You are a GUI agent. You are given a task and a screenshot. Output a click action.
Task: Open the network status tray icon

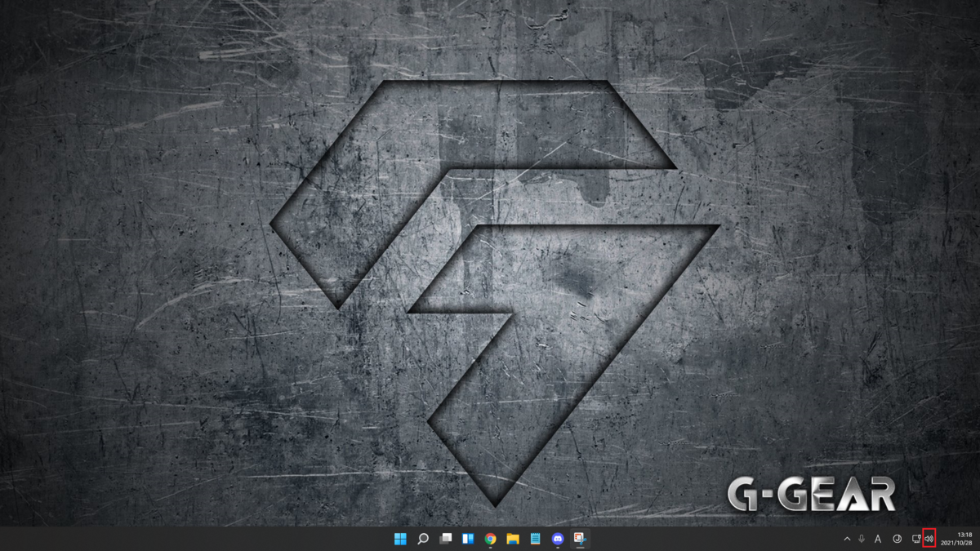pyautogui.click(x=915, y=539)
